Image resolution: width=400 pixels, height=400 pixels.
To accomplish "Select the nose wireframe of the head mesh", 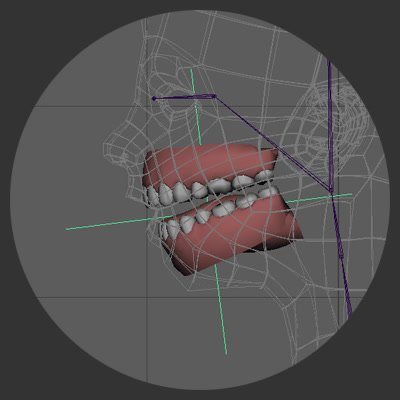I will [x=122, y=143].
